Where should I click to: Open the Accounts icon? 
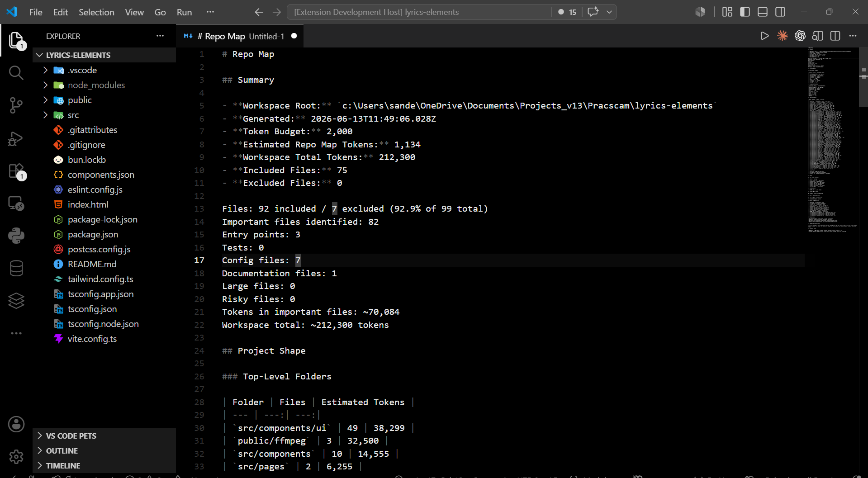point(16,424)
